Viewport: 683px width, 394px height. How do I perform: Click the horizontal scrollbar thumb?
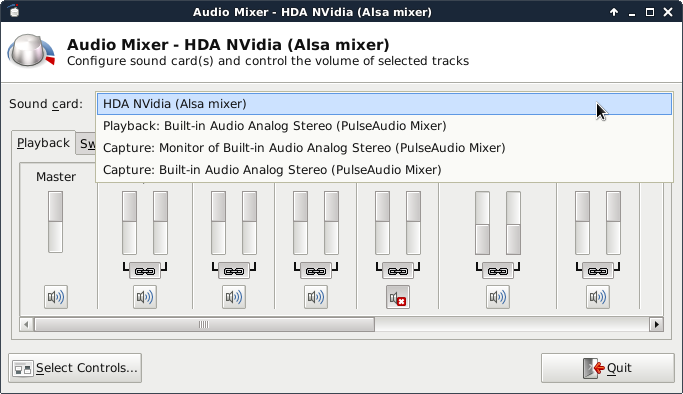(x=204, y=324)
